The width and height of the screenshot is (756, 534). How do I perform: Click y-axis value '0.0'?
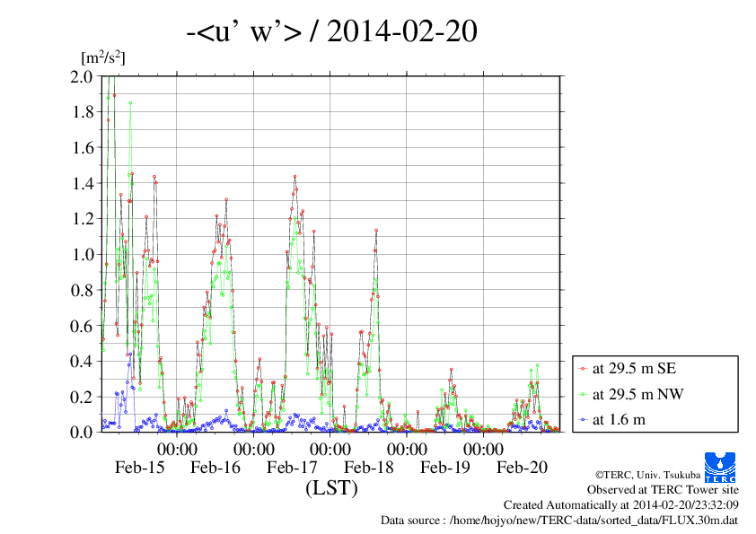82,432
